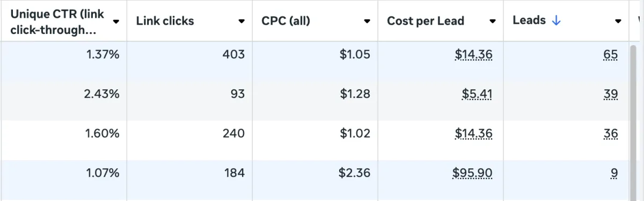Click the 36 leads value
644x201 pixels.
(610, 133)
